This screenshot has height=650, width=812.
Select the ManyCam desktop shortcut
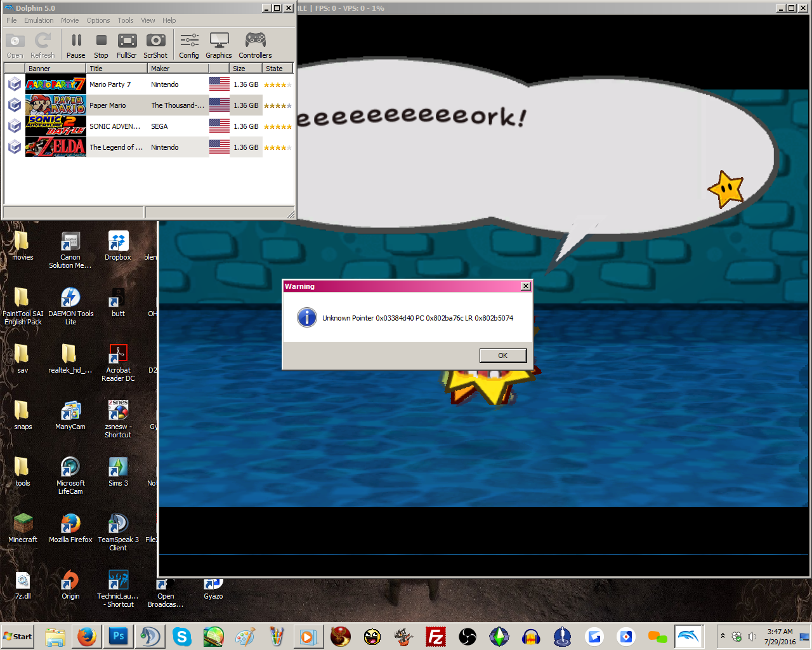tap(70, 415)
